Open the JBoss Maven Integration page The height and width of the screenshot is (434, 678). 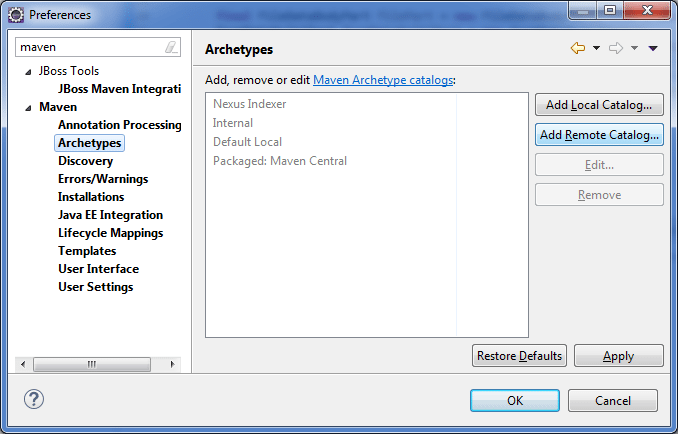tap(119, 89)
